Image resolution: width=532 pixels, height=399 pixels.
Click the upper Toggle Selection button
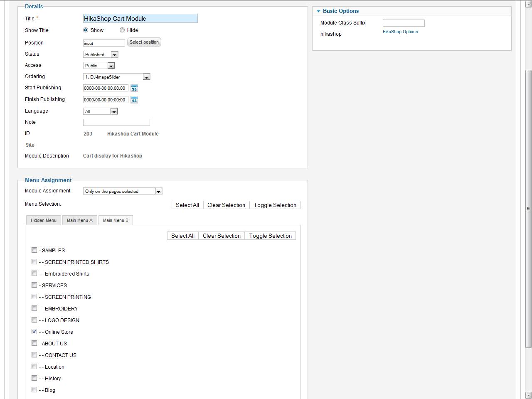[275, 205]
